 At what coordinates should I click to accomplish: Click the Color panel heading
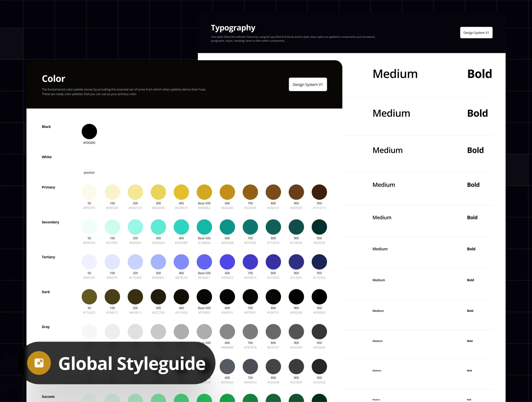(53, 79)
